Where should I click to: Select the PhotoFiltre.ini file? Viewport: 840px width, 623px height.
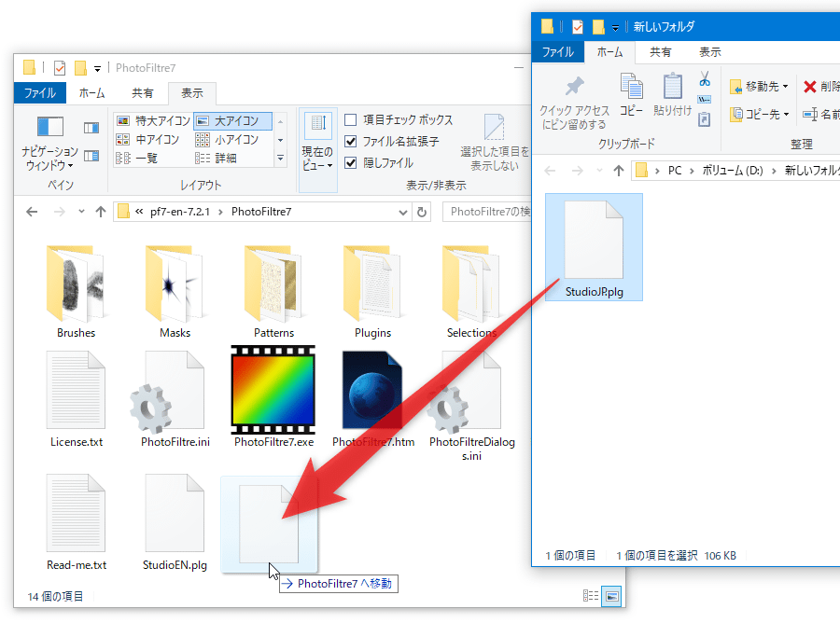click(x=175, y=399)
